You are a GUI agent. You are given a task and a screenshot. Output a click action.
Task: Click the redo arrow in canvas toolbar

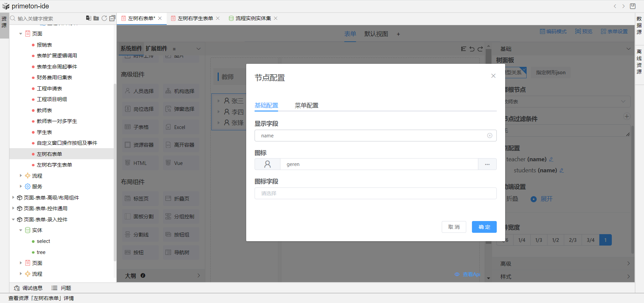point(480,49)
